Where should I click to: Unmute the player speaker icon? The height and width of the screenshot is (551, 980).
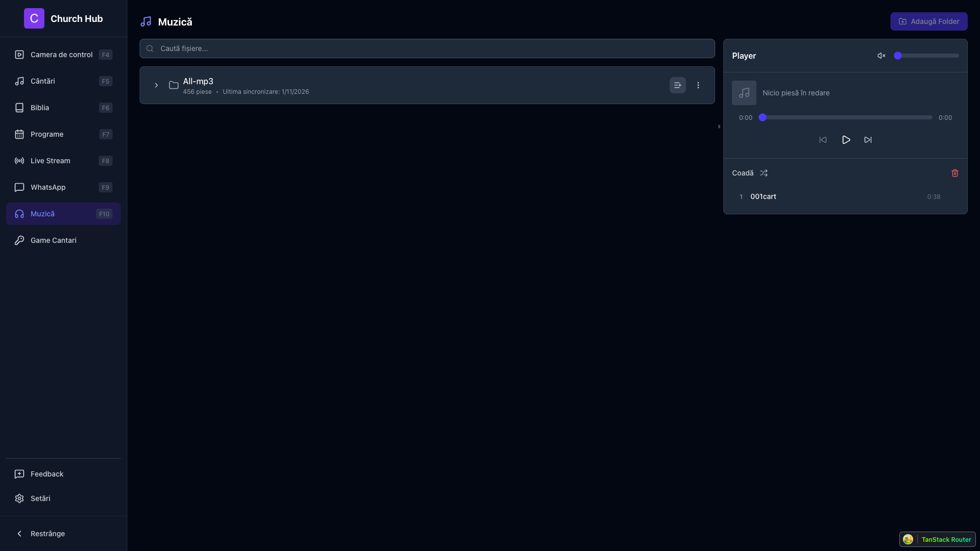881,56
